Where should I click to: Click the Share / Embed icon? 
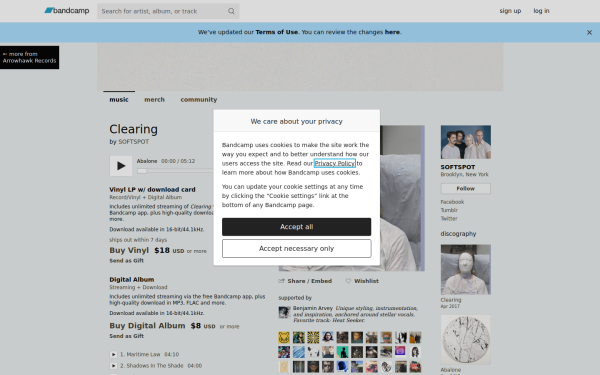pyautogui.click(x=282, y=281)
